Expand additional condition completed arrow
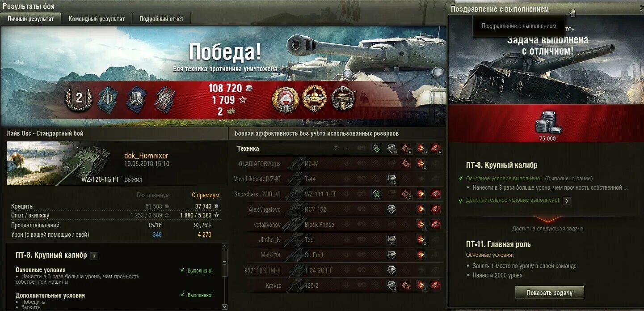 pos(566,201)
